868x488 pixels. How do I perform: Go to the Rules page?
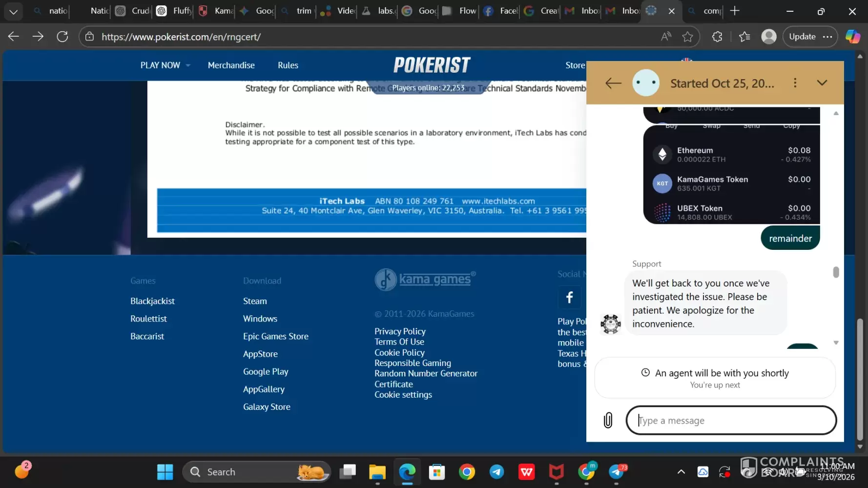288,65
